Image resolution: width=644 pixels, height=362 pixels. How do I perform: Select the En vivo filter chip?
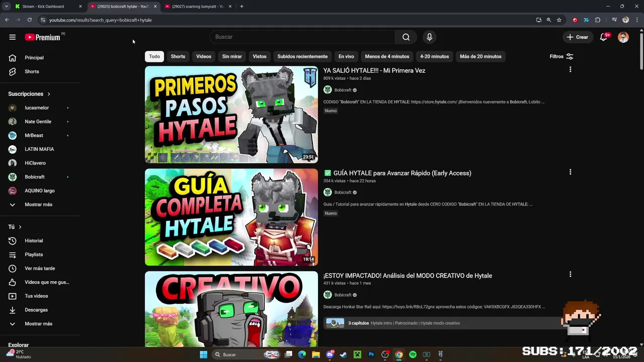(346, 56)
